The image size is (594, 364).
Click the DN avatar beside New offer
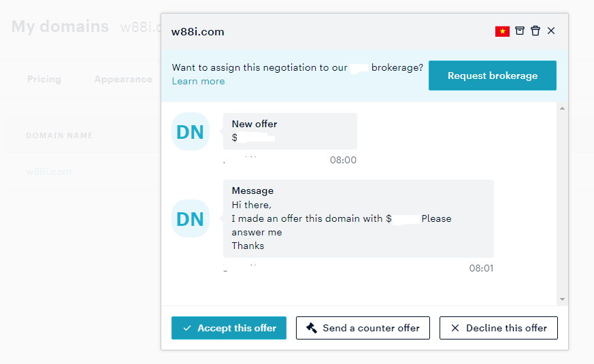191,131
